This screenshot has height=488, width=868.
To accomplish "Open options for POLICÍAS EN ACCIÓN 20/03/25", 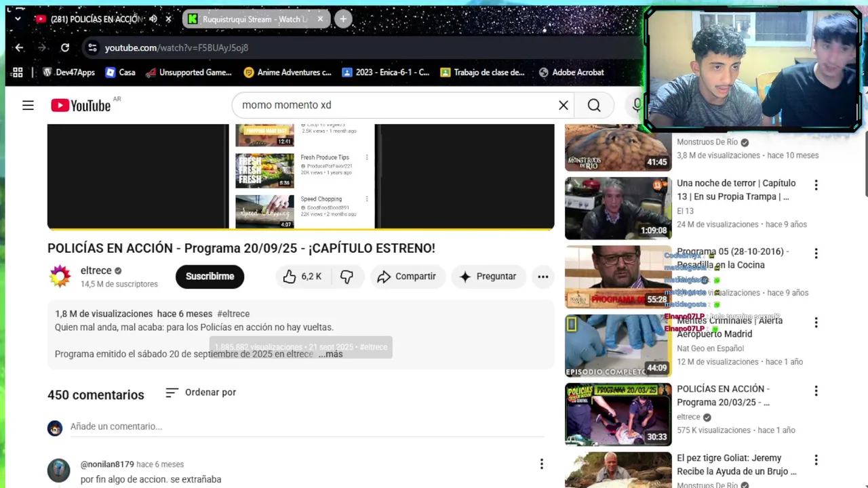I will pyautogui.click(x=816, y=391).
